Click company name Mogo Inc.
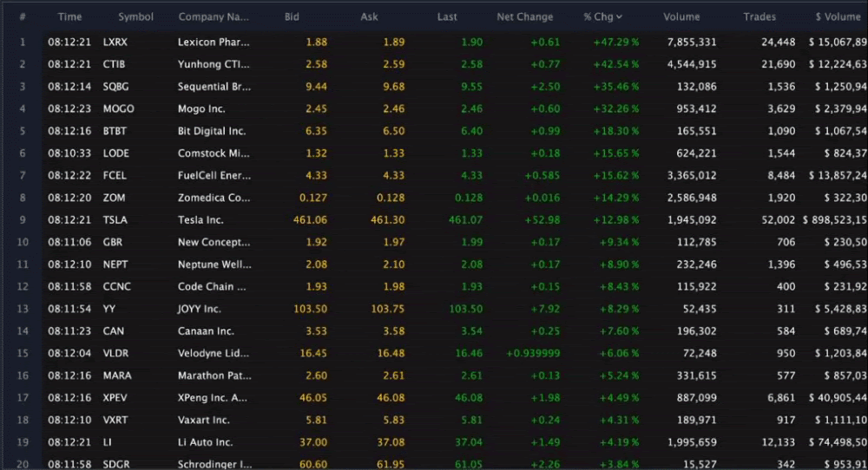Screen dimensions: 868x470 (201, 109)
